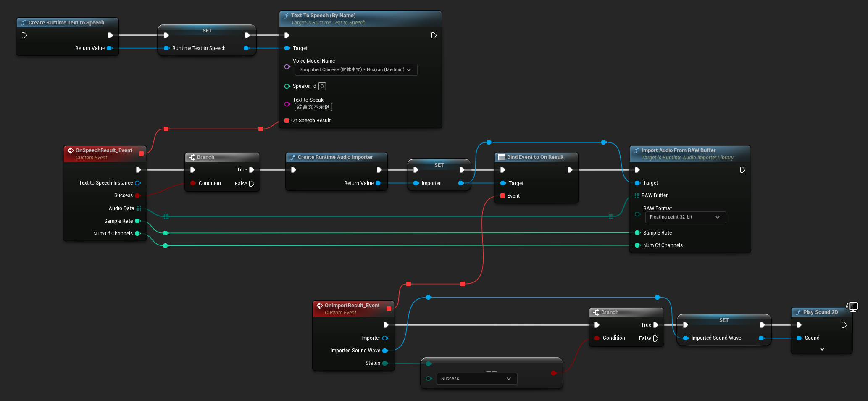This screenshot has width=868, height=401.
Task: Select the Import Audio From RAW Buffer title
Action: [x=678, y=150]
